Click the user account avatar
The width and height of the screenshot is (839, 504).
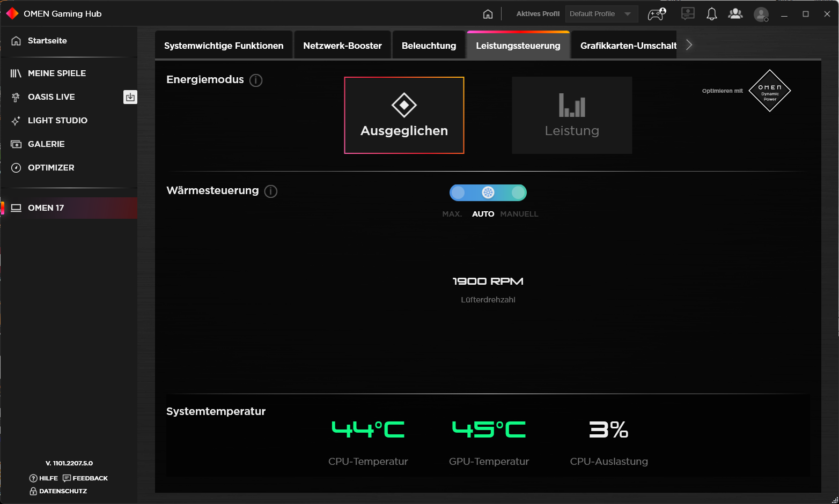tap(761, 14)
